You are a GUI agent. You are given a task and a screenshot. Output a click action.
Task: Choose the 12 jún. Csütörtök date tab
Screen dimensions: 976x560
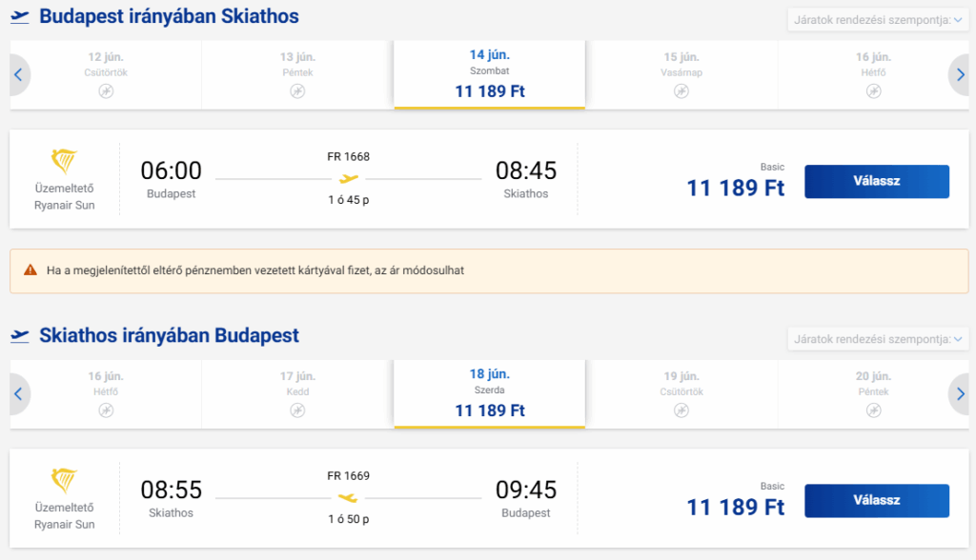click(106, 74)
